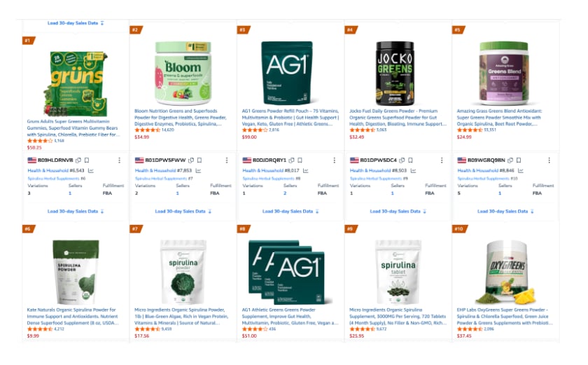588x365 pixels.
Task: Open the Bloom Nutrition Greens product title
Action: coord(181,118)
